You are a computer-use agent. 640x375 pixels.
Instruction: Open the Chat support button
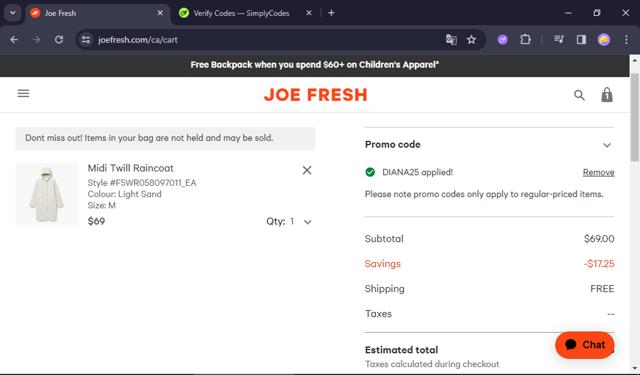pos(585,345)
